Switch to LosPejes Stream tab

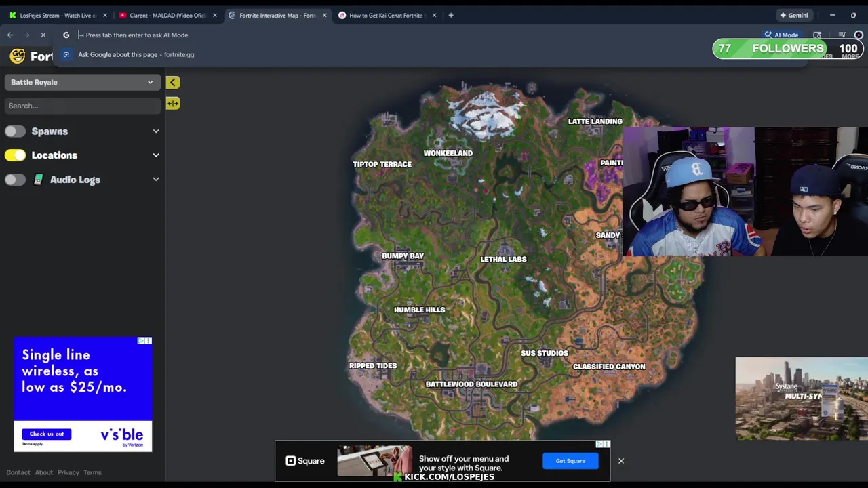[x=57, y=15]
